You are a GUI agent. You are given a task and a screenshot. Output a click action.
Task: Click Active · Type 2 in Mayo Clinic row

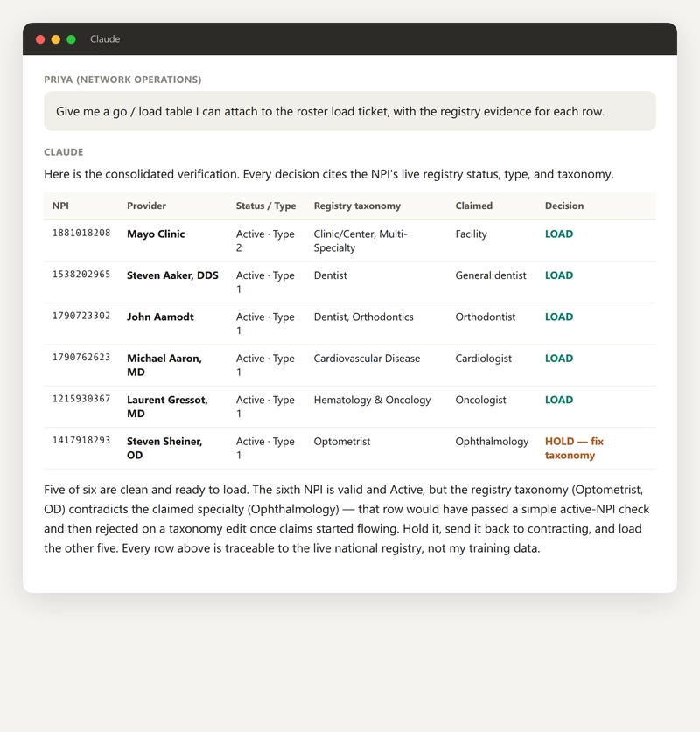265,241
